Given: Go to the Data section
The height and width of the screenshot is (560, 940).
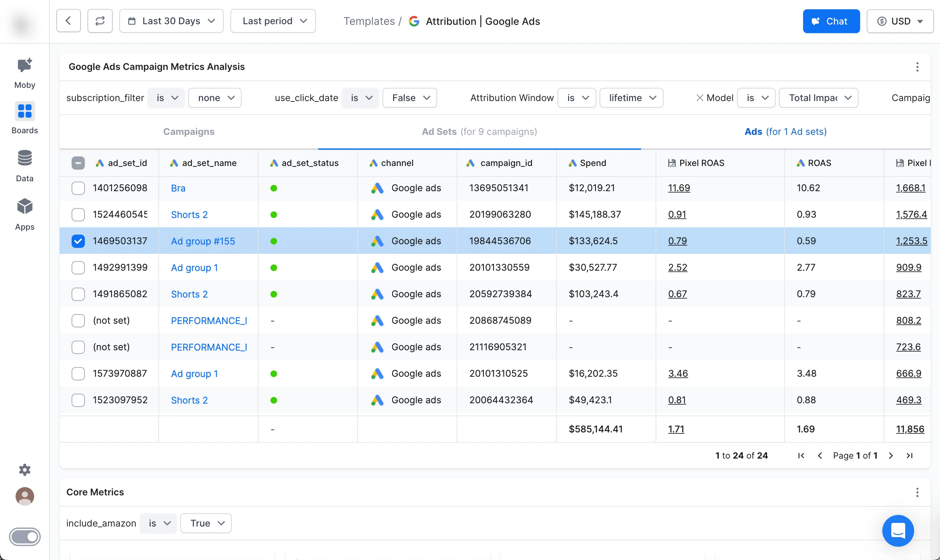Looking at the screenshot, I should pyautogui.click(x=25, y=165).
